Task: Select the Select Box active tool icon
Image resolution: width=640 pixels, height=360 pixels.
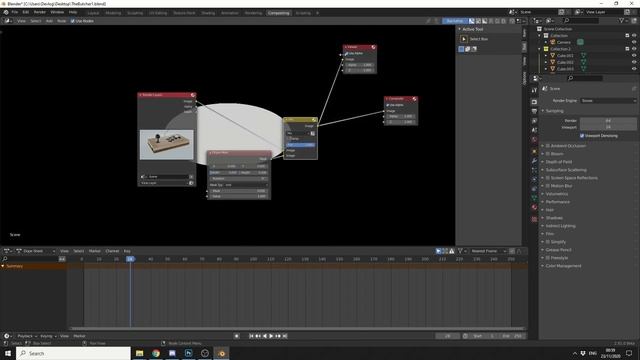Action: tap(464, 39)
